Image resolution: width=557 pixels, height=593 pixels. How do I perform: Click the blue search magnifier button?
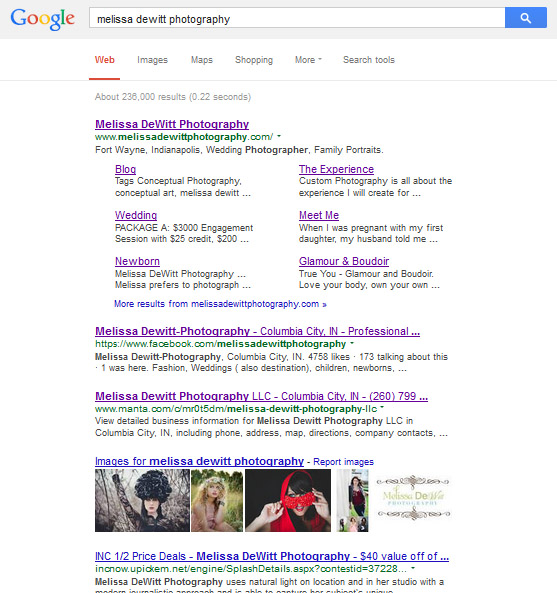526,17
